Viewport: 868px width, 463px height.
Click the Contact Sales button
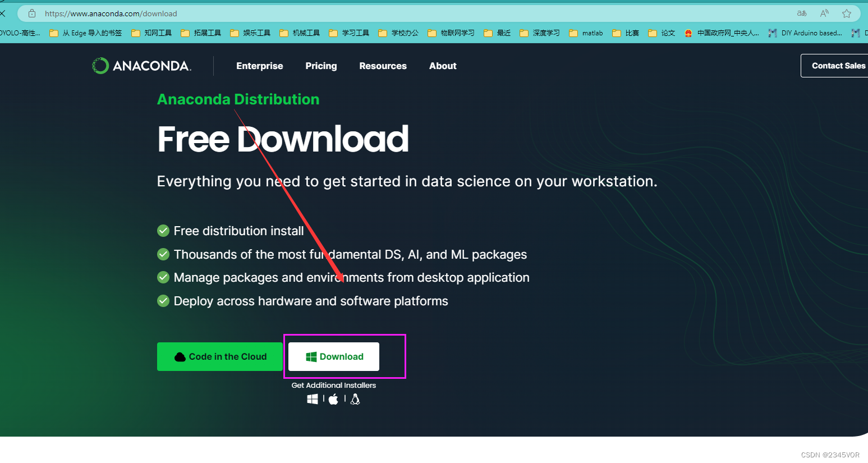tap(835, 66)
